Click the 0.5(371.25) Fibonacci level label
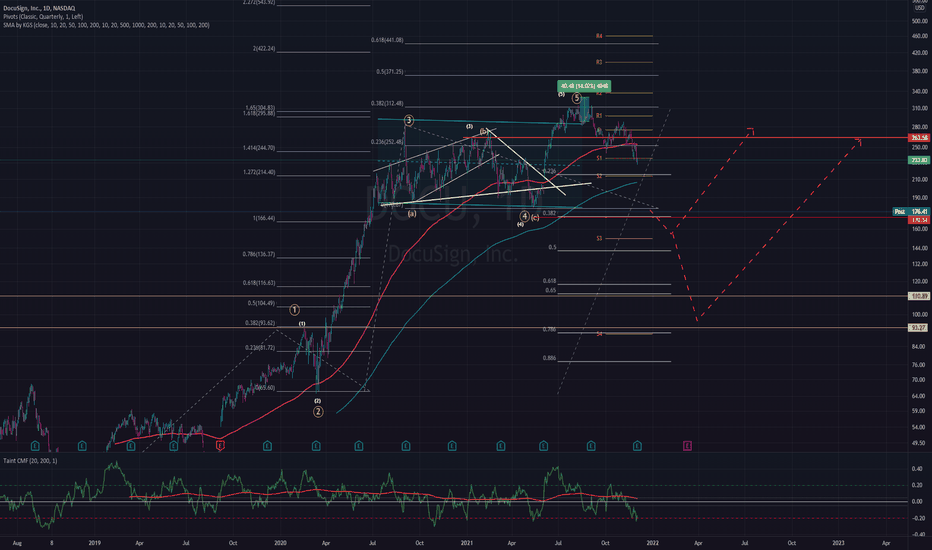The image size is (932, 550). (389, 72)
